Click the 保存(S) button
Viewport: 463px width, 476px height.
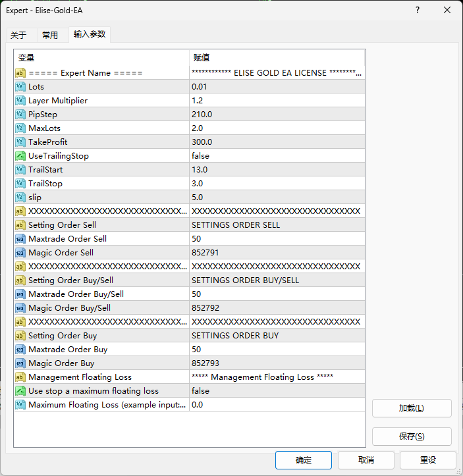(412, 436)
